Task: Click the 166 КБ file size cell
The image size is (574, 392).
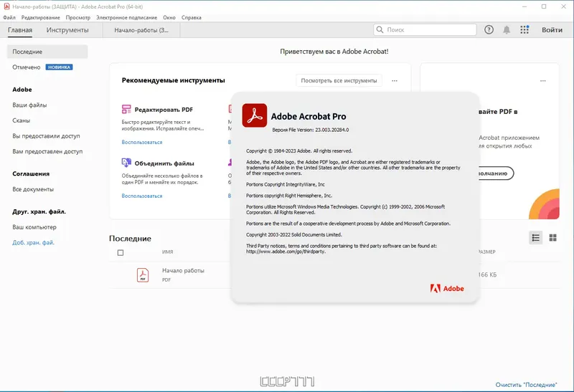Action: tap(487, 274)
